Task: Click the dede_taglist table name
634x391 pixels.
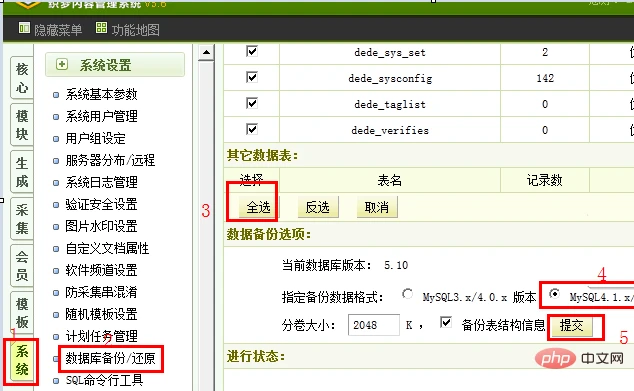Action: [390, 104]
